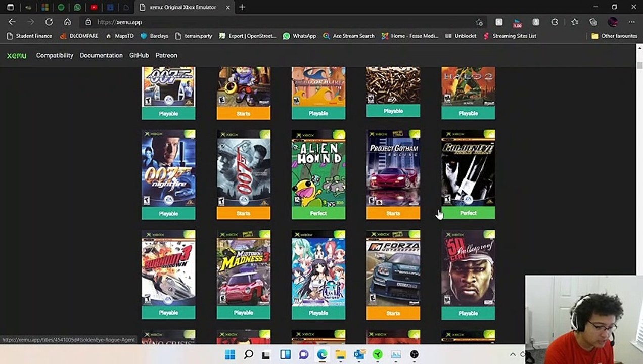Open the DLCOMPARE bookmark
The image size is (643, 364).
point(80,36)
